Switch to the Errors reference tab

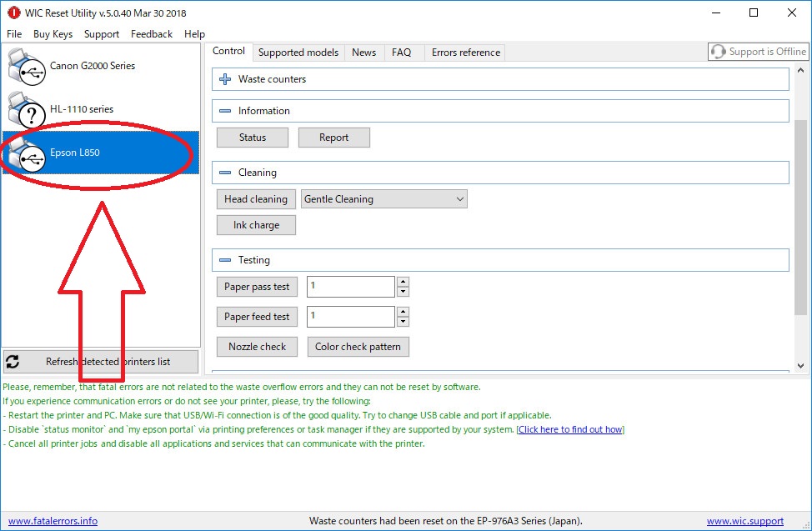point(465,53)
